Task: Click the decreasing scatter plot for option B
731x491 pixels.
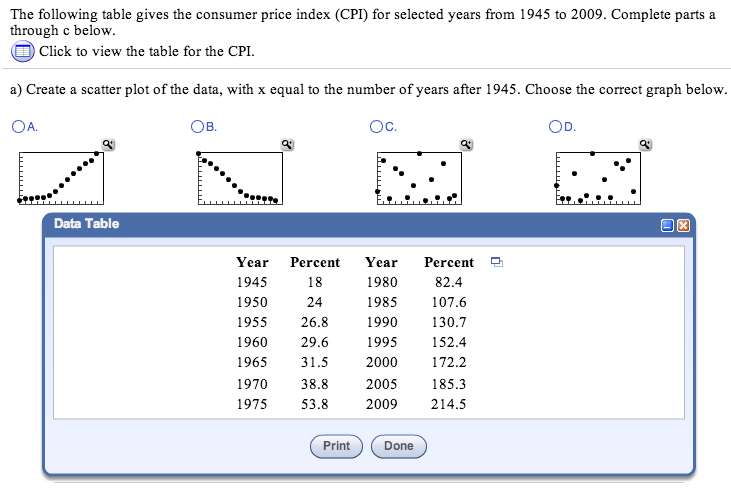Action: [239, 177]
